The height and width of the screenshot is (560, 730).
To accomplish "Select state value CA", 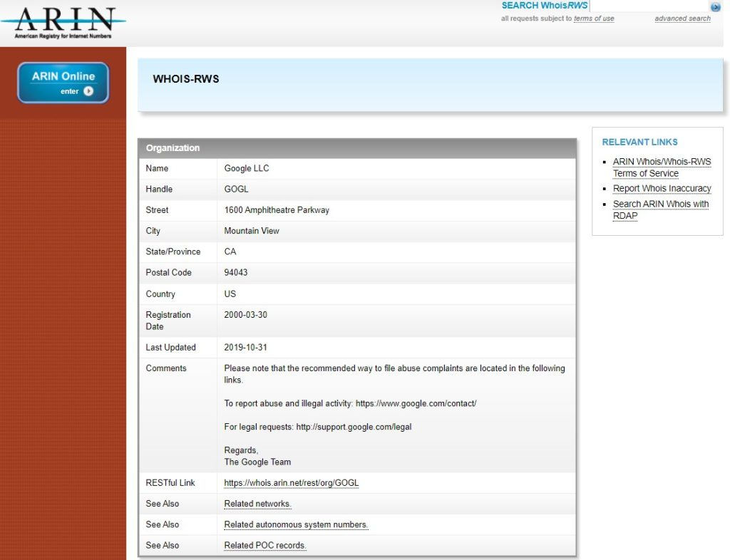I will 230,252.
